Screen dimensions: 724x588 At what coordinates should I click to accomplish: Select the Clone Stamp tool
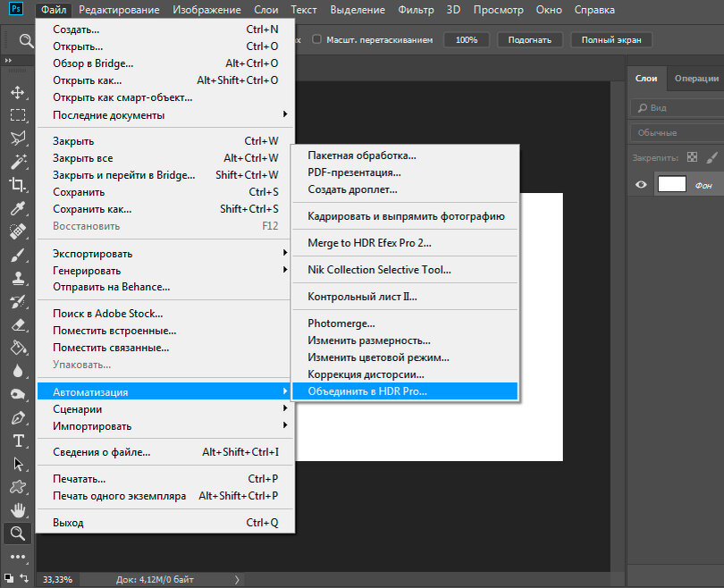pos(18,278)
